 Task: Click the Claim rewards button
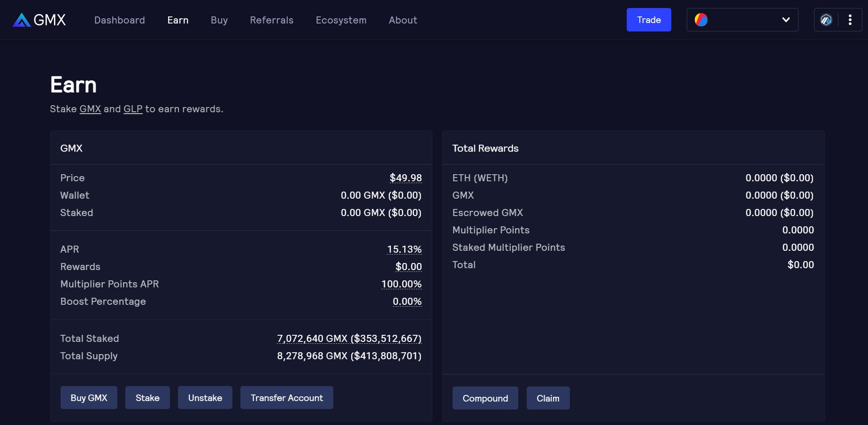pos(548,398)
